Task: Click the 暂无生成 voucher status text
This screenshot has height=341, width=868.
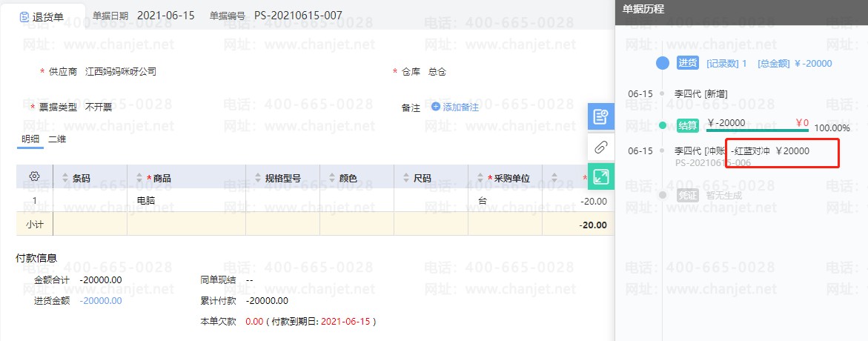Action: (x=723, y=195)
